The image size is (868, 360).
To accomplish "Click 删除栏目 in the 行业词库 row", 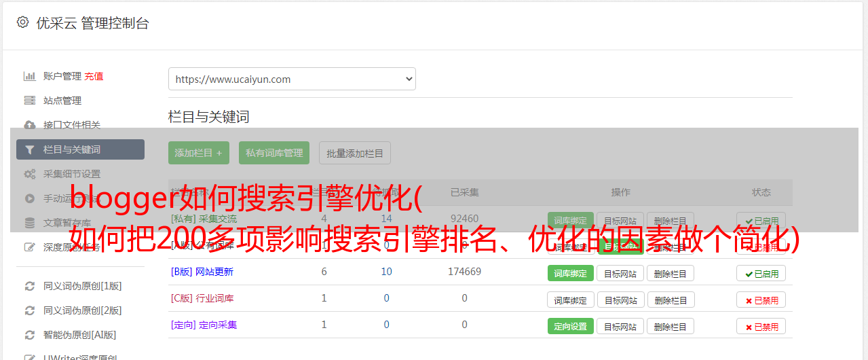I will point(671,300).
